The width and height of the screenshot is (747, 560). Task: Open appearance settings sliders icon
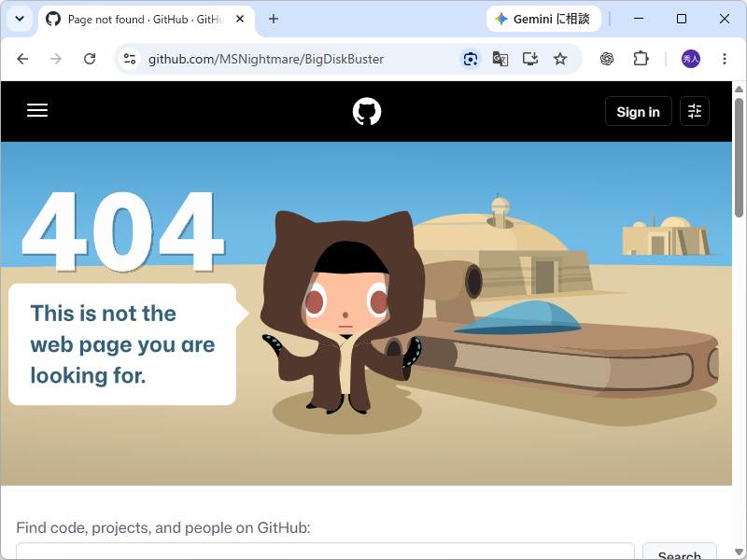click(x=695, y=111)
